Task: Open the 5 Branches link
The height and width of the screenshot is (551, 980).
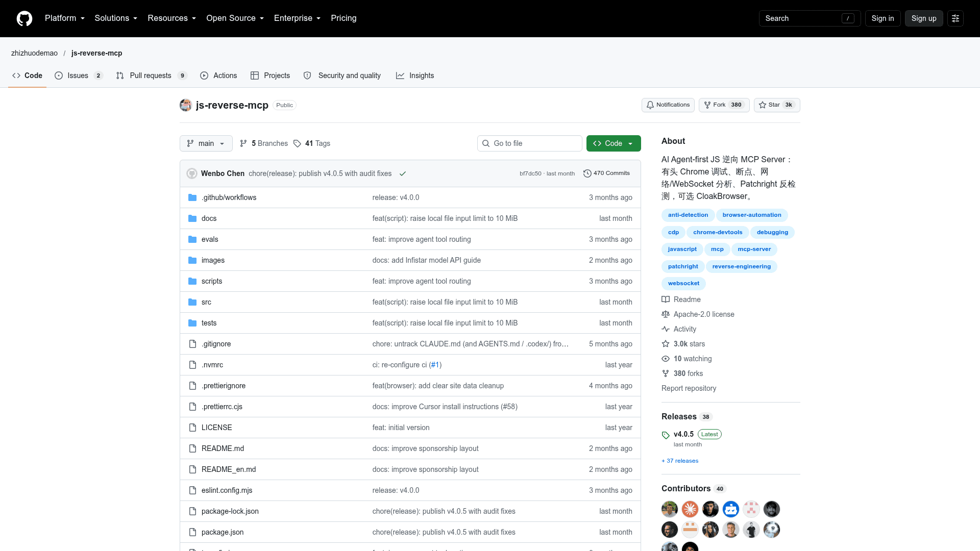Action: [264, 143]
